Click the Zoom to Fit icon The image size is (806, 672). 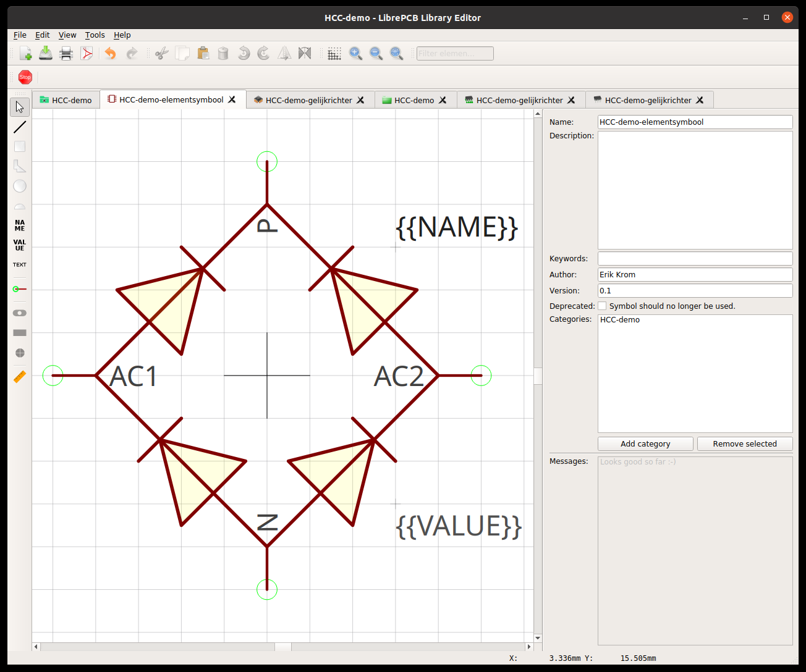tap(396, 54)
